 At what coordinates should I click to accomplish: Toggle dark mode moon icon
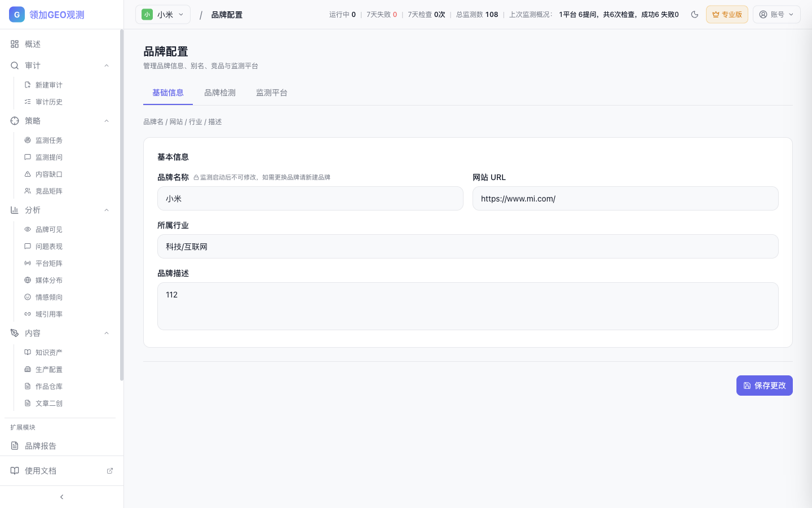tap(695, 15)
